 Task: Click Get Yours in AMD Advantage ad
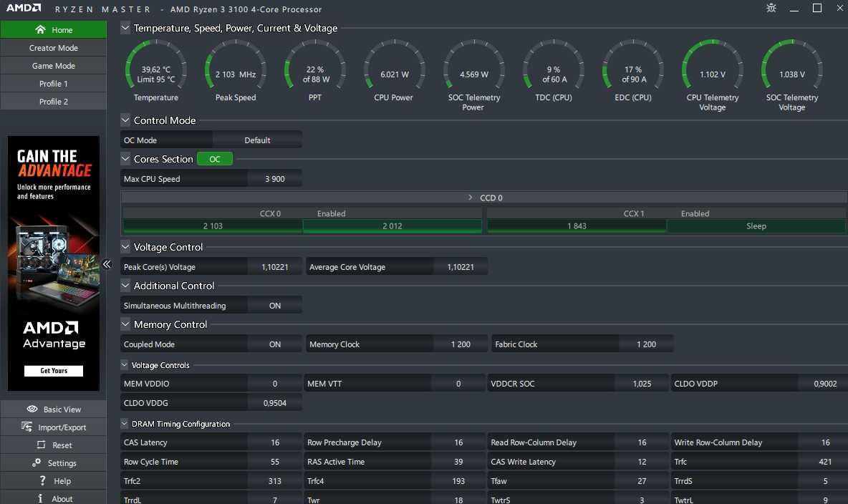[54, 370]
